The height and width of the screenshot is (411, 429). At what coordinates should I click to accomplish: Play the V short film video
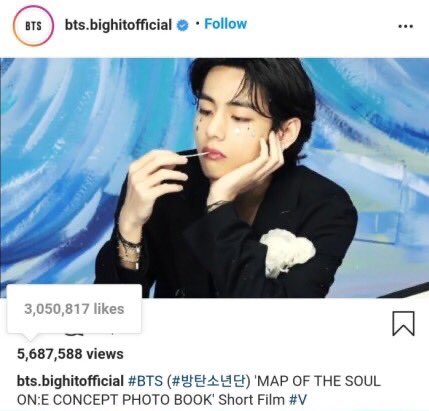point(214,178)
